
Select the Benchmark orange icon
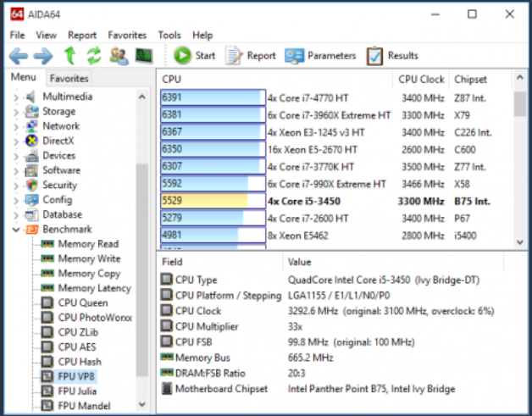31,230
